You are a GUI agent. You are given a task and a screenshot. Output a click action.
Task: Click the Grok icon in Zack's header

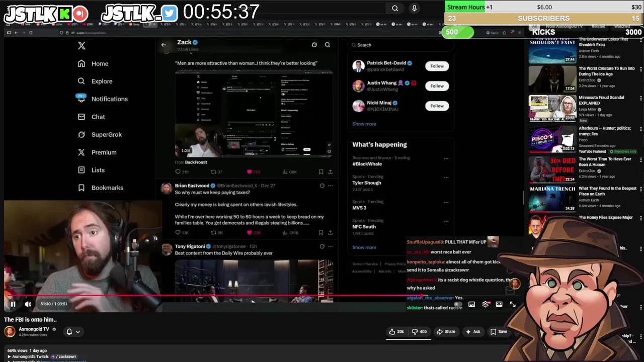[314, 45]
